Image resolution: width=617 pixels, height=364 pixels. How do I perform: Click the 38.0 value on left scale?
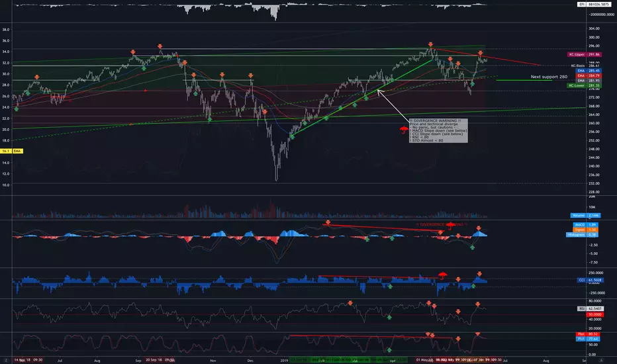tap(5, 30)
